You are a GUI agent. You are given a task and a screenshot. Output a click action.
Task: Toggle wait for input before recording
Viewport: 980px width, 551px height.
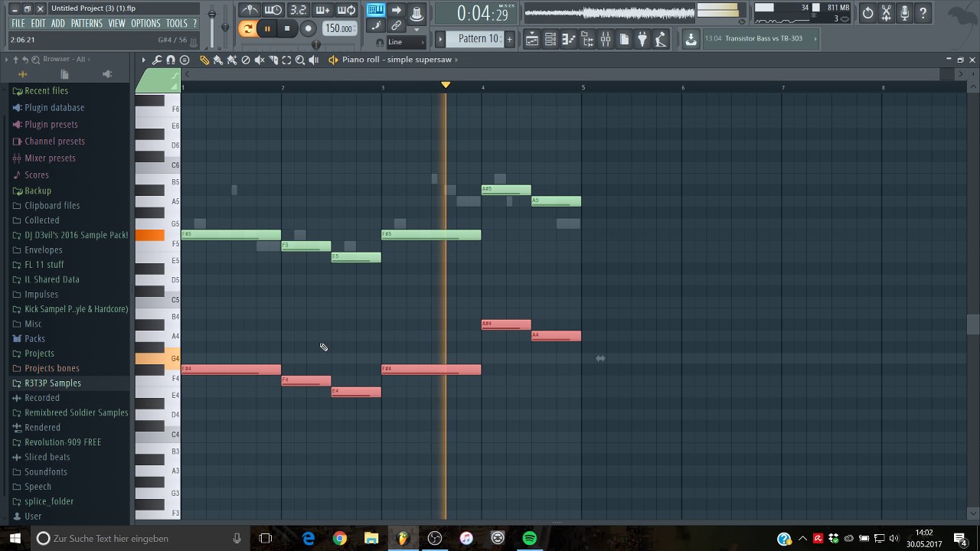point(273,10)
